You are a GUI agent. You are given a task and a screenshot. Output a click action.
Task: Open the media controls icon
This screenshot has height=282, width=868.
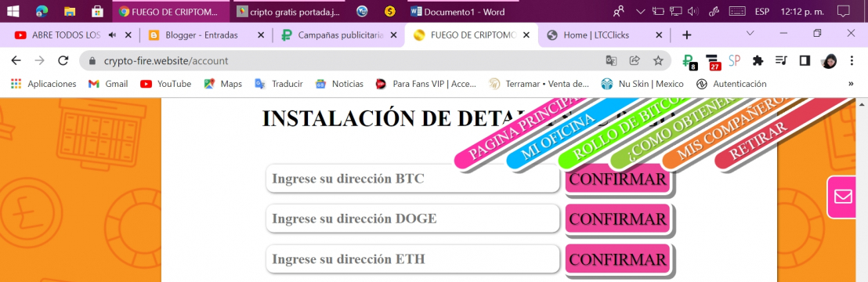781,61
